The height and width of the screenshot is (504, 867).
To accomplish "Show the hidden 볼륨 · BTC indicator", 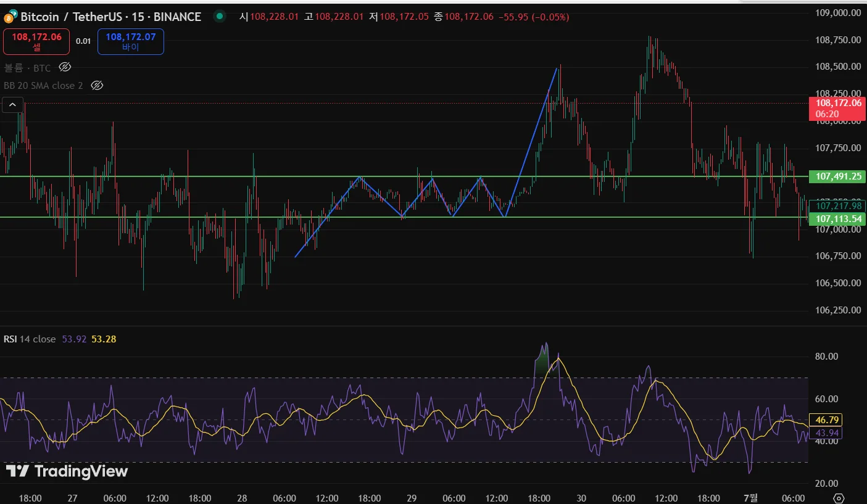I will click(65, 67).
